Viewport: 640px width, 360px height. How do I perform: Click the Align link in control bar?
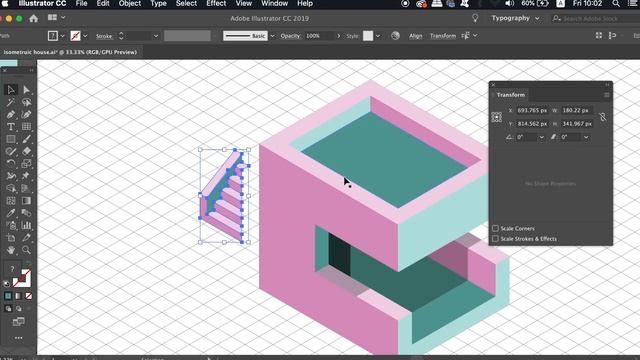click(x=416, y=36)
